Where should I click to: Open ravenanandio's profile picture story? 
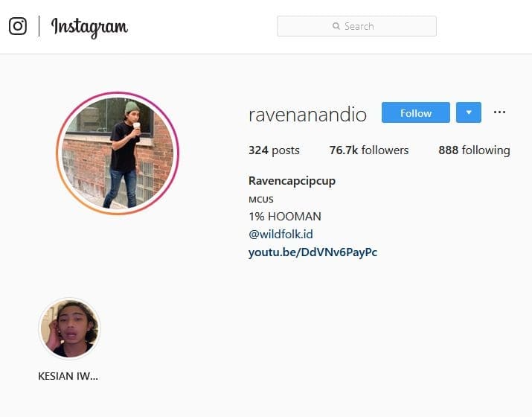click(x=118, y=153)
